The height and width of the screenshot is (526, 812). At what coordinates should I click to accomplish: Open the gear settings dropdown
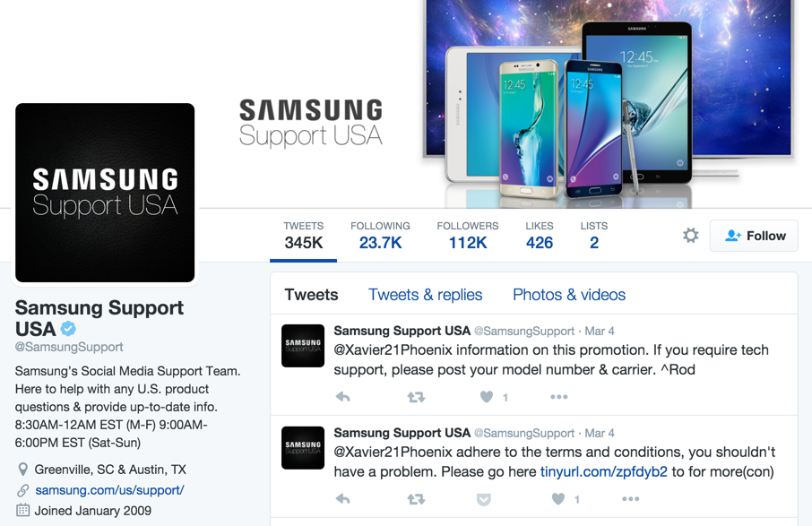690,236
